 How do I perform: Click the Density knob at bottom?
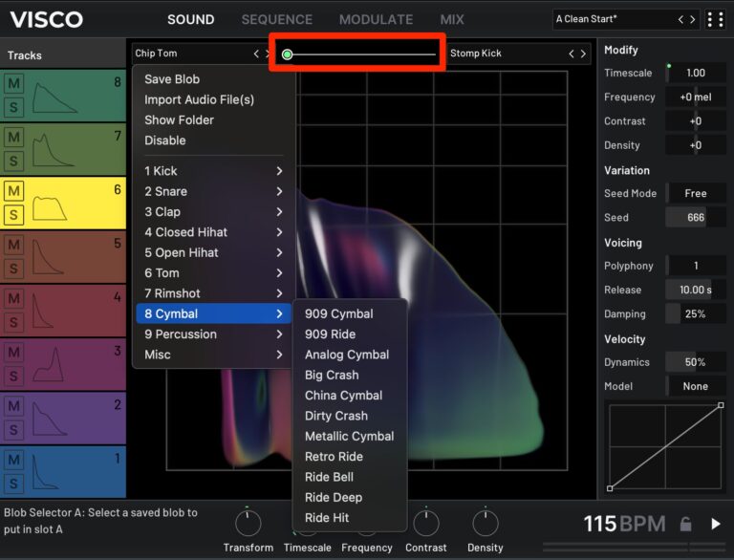click(x=486, y=523)
